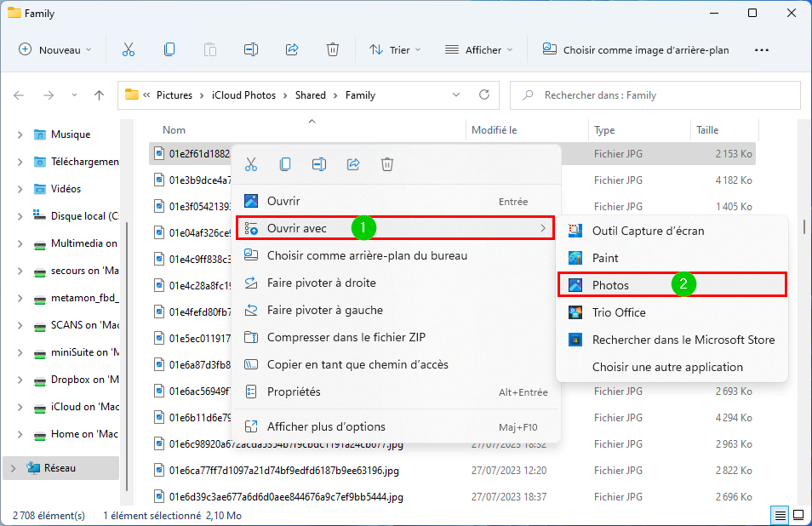The image size is (812, 526).
Task: Select Afficher plus d'options
Action: (x=396, y=426)
